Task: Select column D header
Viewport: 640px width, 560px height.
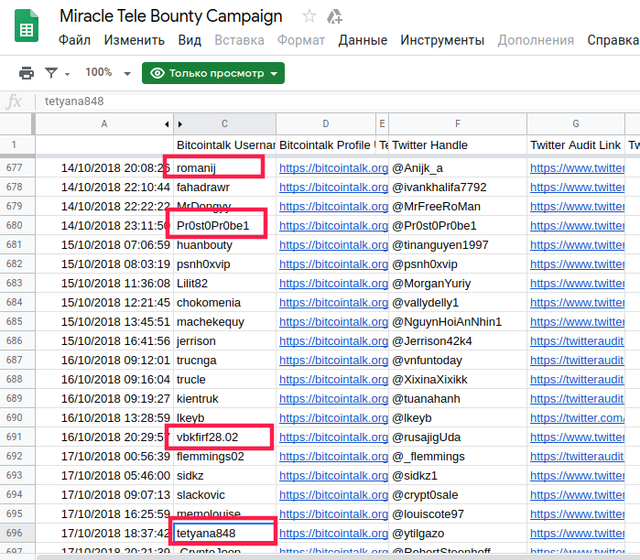Action: (x=325, y=124)
